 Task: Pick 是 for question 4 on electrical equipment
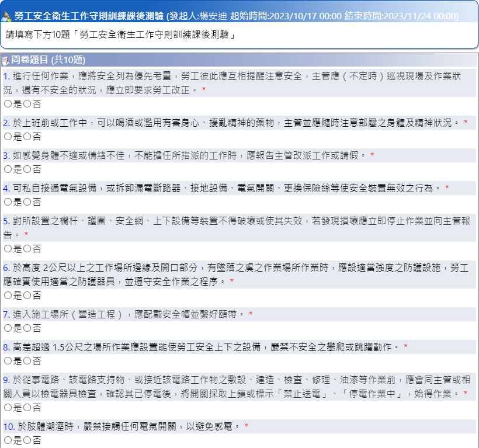(8, 202)
